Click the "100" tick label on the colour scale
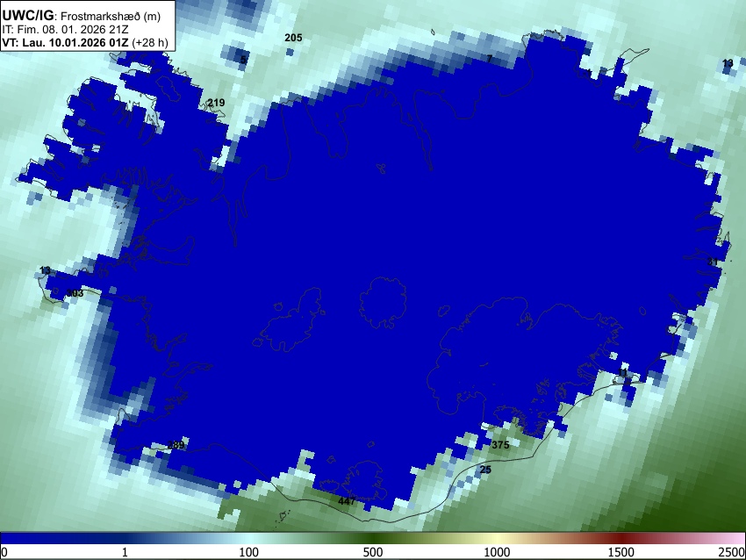The width and height of the screenshot is (746, 560). [x=248, y=552]
